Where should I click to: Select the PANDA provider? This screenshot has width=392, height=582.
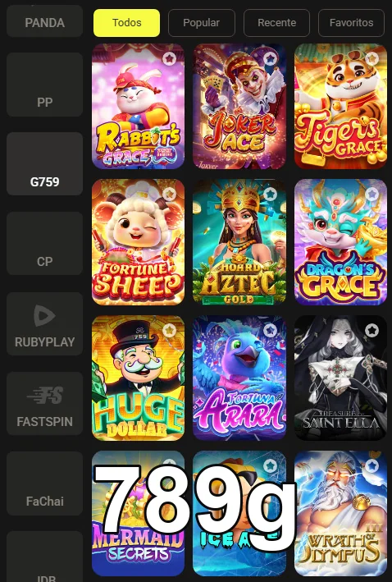tap(44, 21)
